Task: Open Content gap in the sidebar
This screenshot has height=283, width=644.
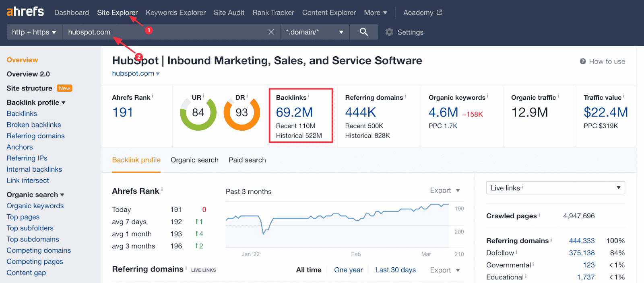Action: [x=26, y=273]
